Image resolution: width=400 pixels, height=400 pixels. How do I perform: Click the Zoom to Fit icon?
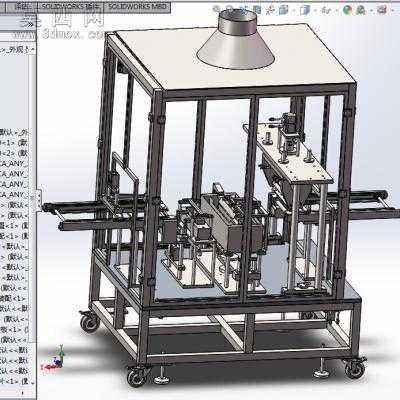point(216,10)
